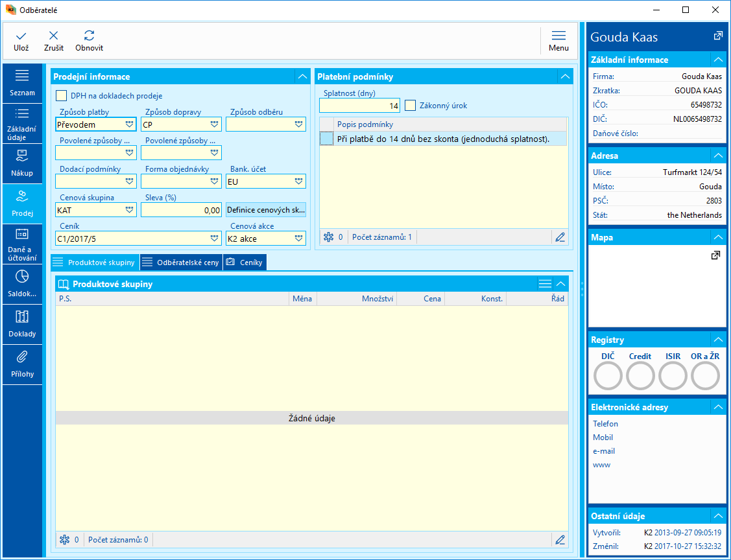This screenshot has height=560, width=731.
Task: Open the Přílohy attachments section
Action: (22, 365)
